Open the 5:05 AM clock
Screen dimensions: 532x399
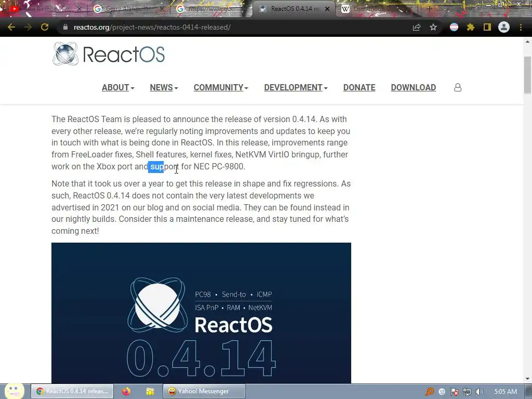pos(506,392)
